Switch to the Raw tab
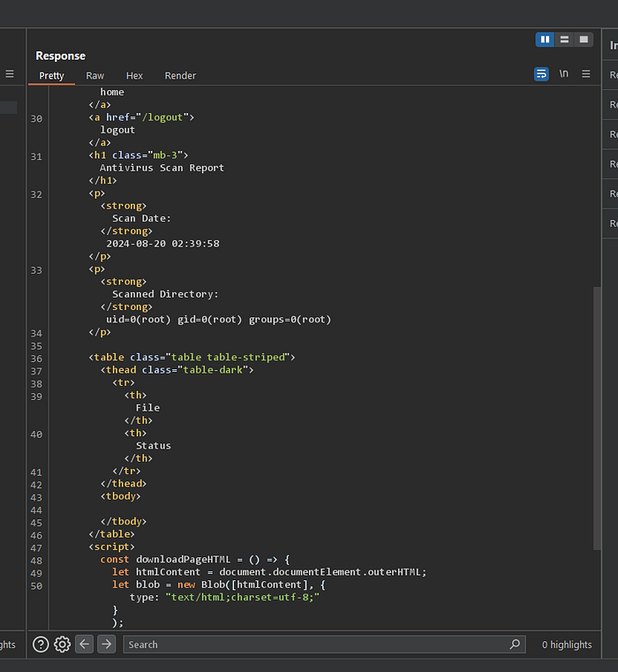The height and width of the screenshot is (672, 618). point(94,76)
